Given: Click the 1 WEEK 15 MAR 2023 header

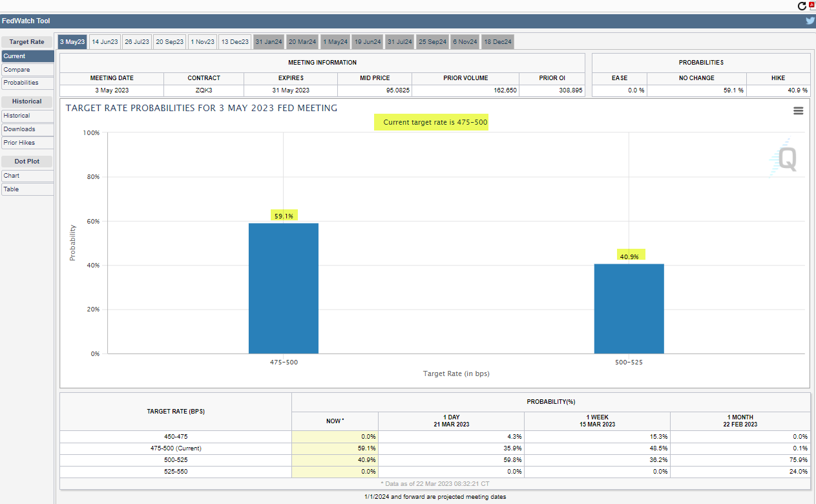Looking at the screenshot, I should [x=598, y=421].
